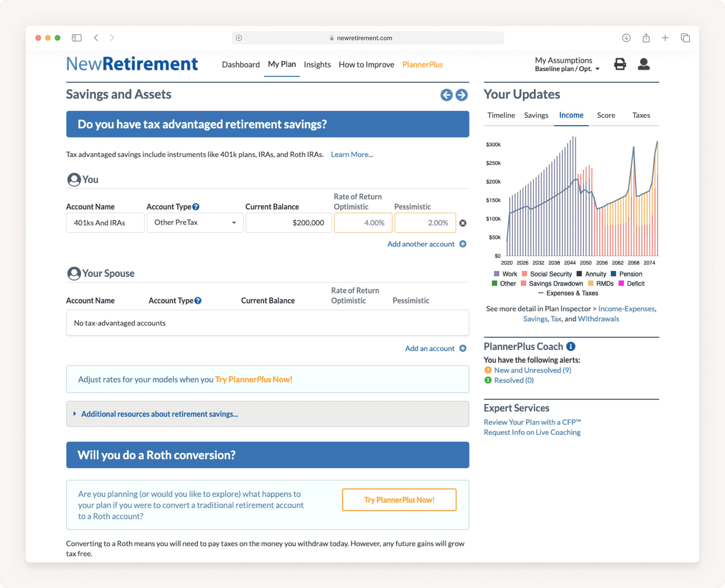The height and width of the screenshot is (588, 725).
Task: Click Account Type help icon under You
Action: coord(196,207)
